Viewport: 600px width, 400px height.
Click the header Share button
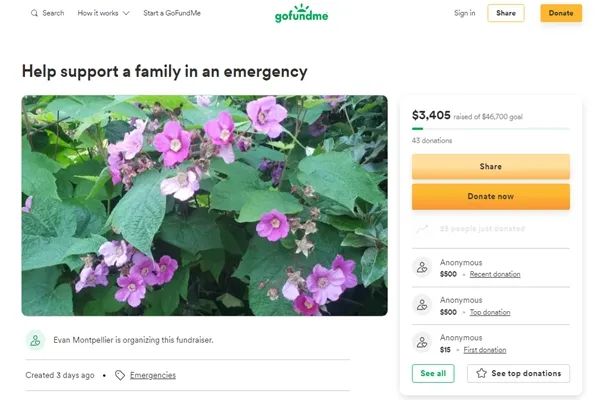pos(506,13)
